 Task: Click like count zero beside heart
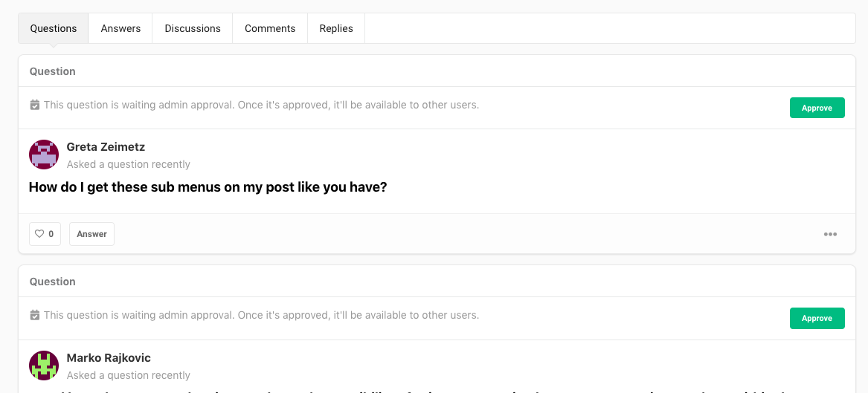coord(51,234)
